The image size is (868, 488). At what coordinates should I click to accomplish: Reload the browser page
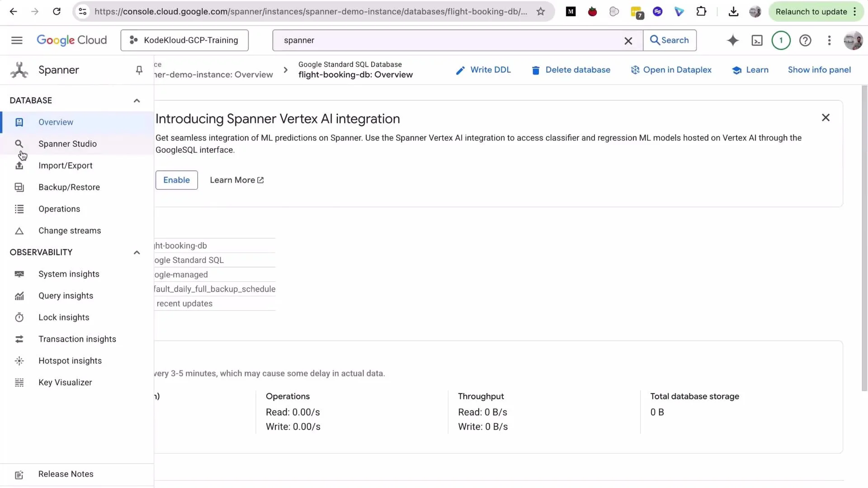click(57, 12)
